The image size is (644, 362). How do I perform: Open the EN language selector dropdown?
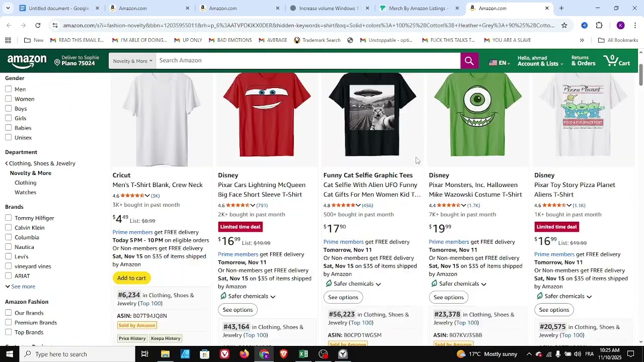coord(499,63)
